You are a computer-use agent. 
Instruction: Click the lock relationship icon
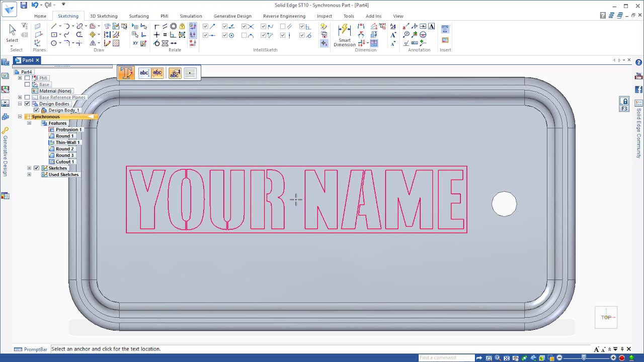click(182, 26)
